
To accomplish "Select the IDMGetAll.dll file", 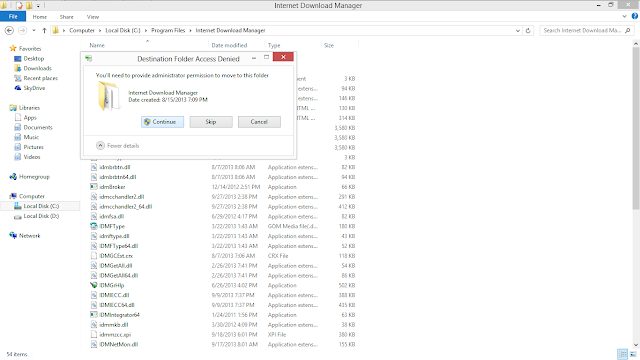I will click(x=116, y=265).
